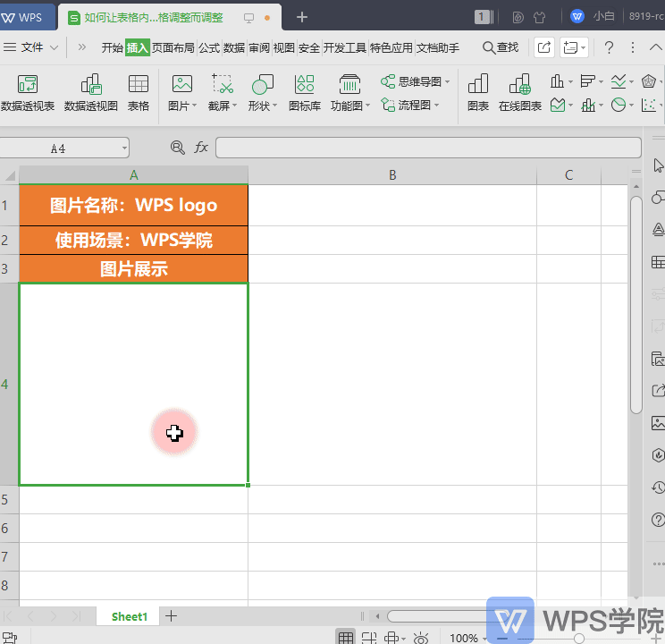The image size is (665, 644).
Task: Click the share icon in menu bar
Action: coord(544,47)
